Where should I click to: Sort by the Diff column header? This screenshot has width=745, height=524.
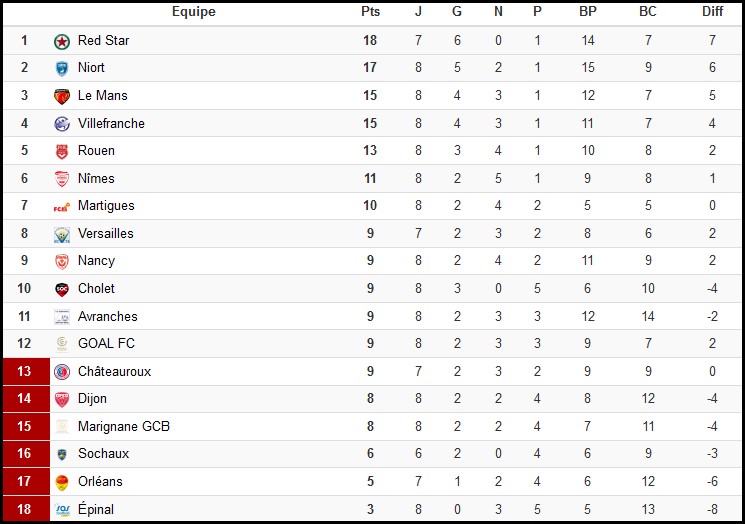coord(712,11)
